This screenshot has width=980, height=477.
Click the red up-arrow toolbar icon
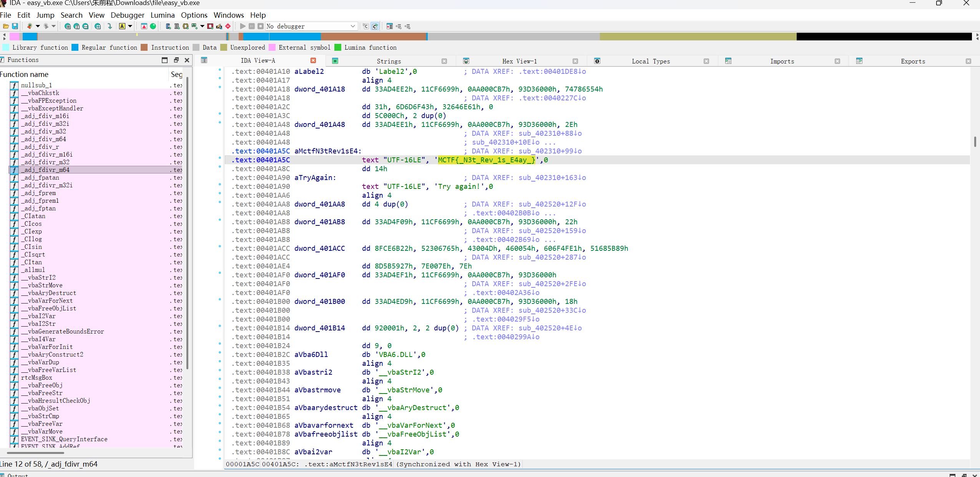[x=144, y=26]
